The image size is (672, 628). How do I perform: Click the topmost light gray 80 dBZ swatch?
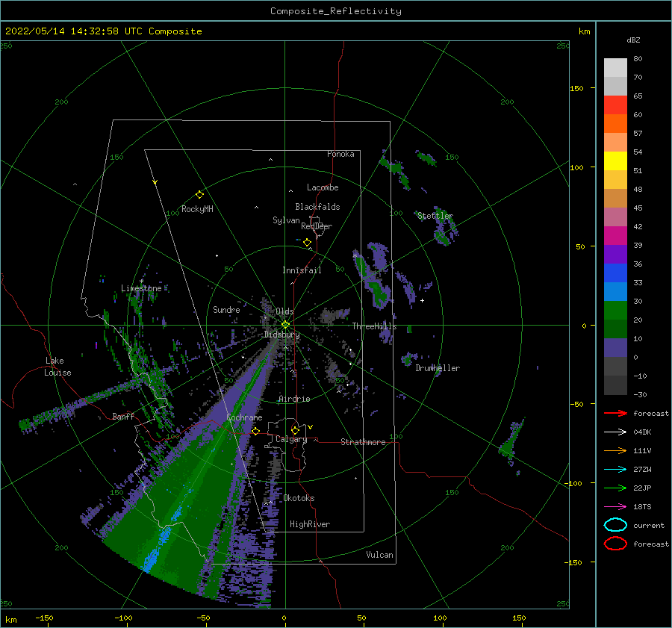click(x=615, y=68)
